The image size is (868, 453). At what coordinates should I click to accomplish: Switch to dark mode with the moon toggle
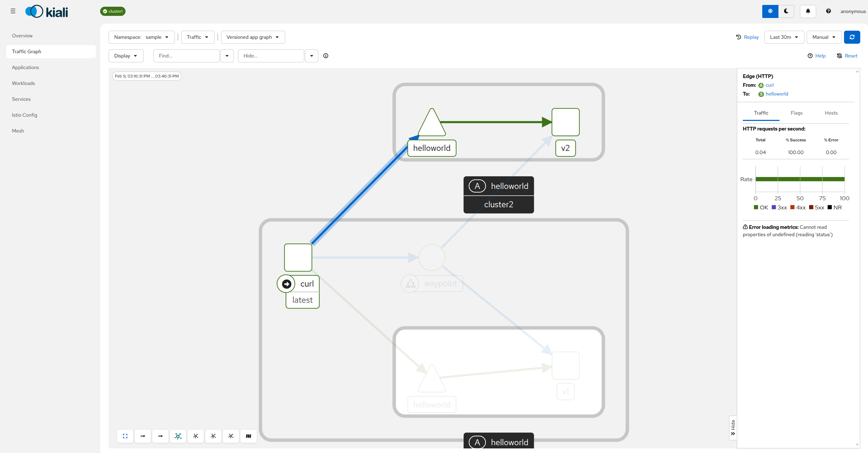point(786,11)
